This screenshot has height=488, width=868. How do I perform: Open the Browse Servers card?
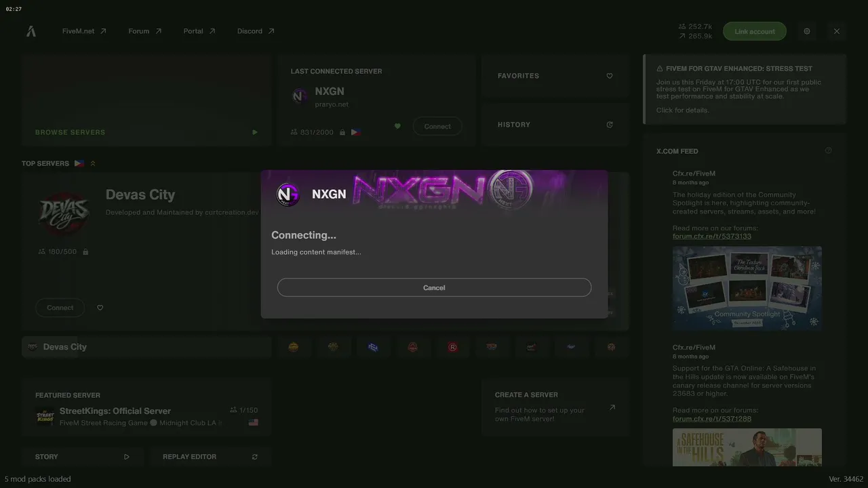click(146, 100)
